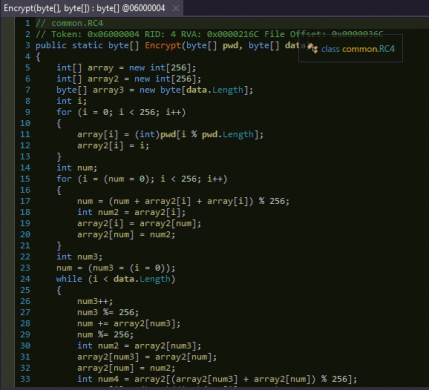Click line number 1 in the gutter
This screenshot has height=390, width=429.
click(x=28, y=23)
